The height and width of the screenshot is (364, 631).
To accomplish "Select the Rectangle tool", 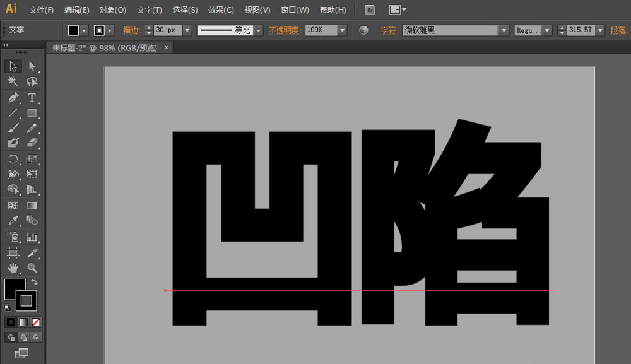I will point(32,113).
